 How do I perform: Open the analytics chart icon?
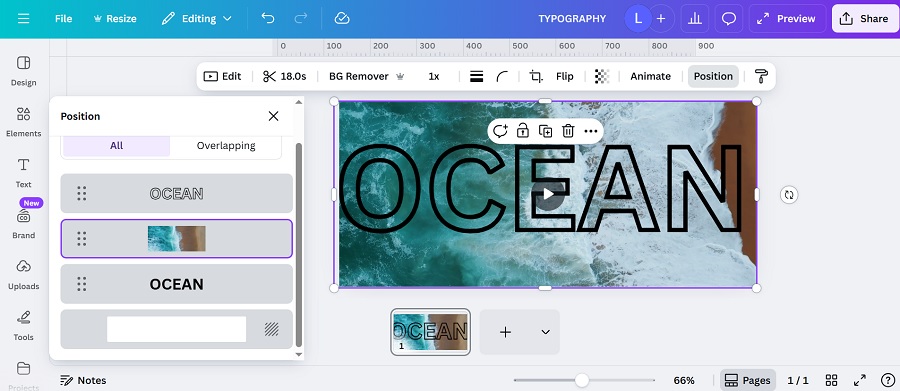tap(695, 18)
